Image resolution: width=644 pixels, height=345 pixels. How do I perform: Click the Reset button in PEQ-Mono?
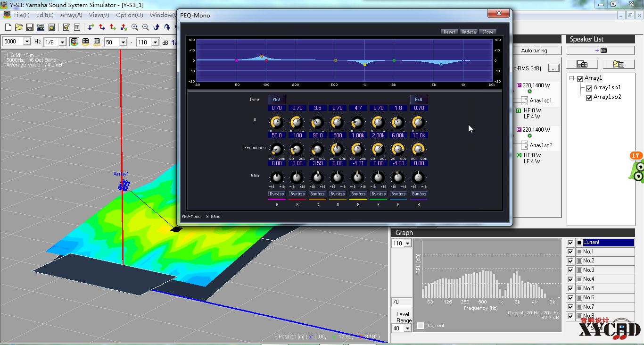coord(449,32)
